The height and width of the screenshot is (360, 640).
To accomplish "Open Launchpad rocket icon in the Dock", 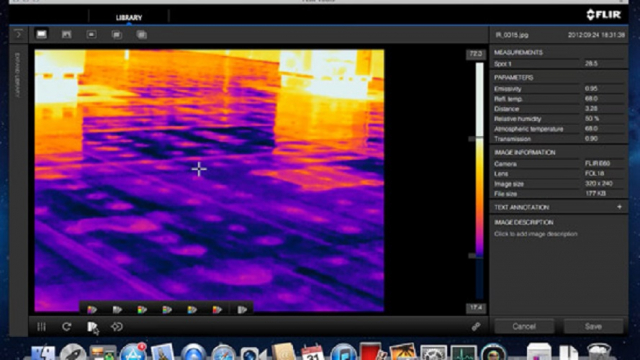I will (x=73, y=353).
